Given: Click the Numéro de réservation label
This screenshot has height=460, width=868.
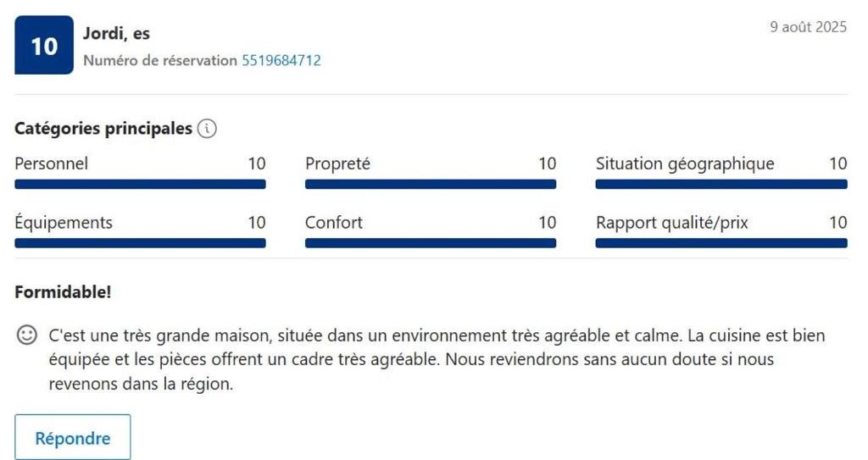Looking at the screenshot, I should point(160,60).
